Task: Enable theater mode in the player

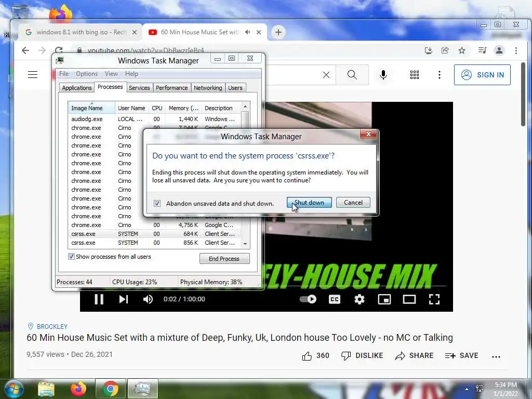Action: pos(409,299)
